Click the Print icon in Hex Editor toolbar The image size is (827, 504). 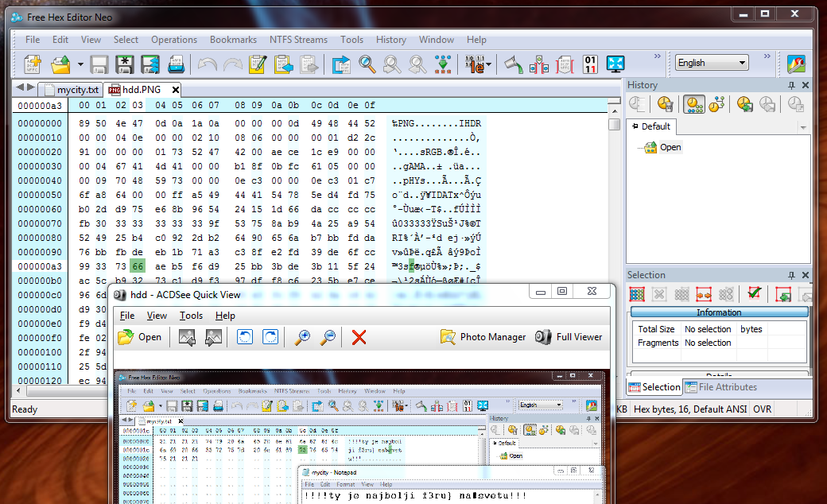click(176, 64)
